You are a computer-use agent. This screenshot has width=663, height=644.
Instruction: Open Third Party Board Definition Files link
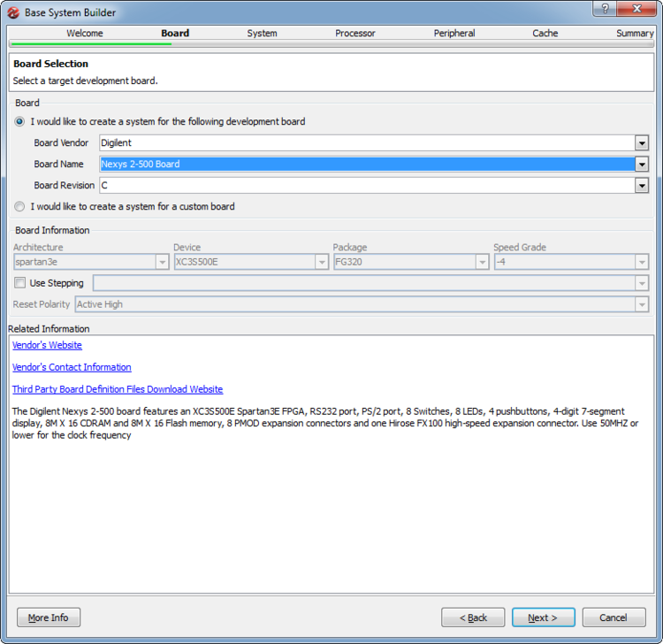tap(117, 389)
